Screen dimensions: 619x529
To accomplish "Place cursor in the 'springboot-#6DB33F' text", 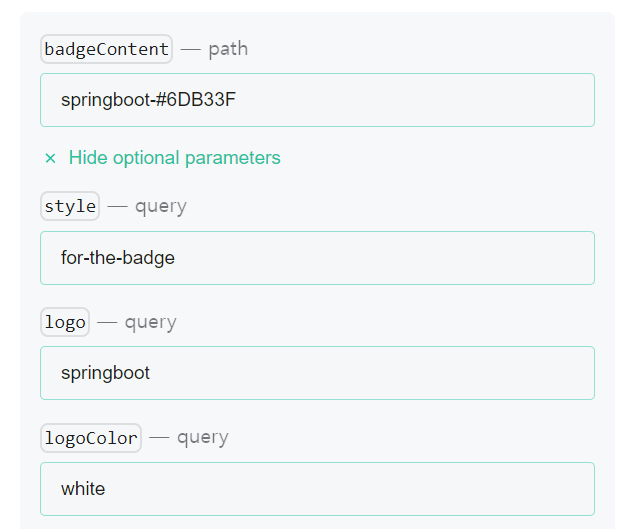I will pos(148,100).
